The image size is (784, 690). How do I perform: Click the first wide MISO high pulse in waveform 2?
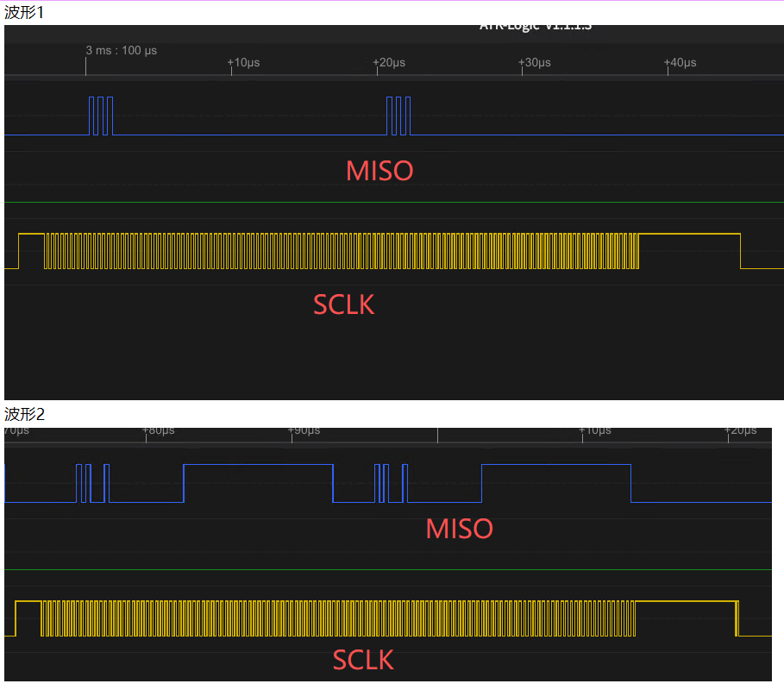(x=257, y=483)
